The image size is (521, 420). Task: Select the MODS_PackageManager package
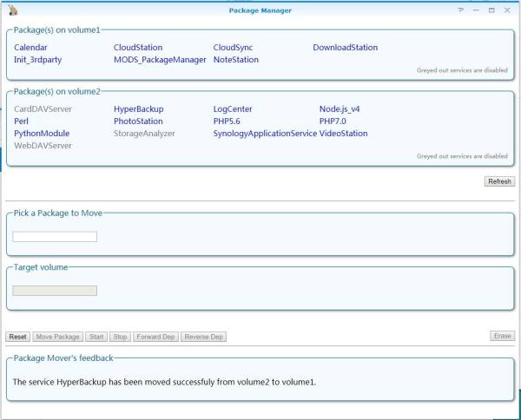click(160, 60)
